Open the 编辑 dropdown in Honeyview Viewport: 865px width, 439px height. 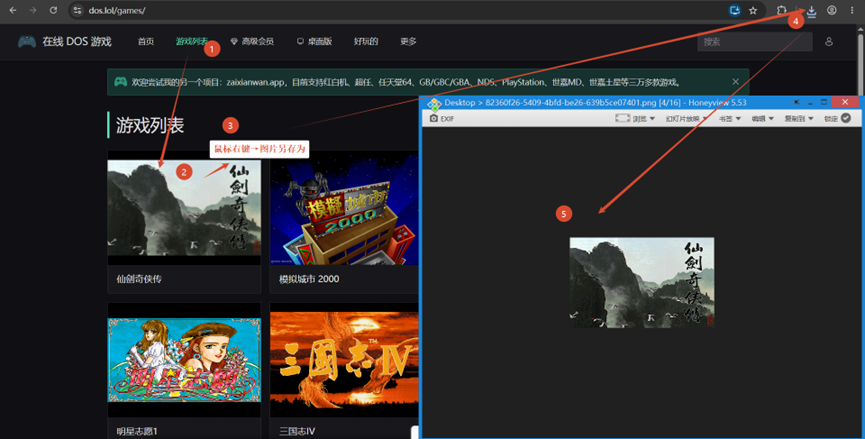click(x=762, y=118)
